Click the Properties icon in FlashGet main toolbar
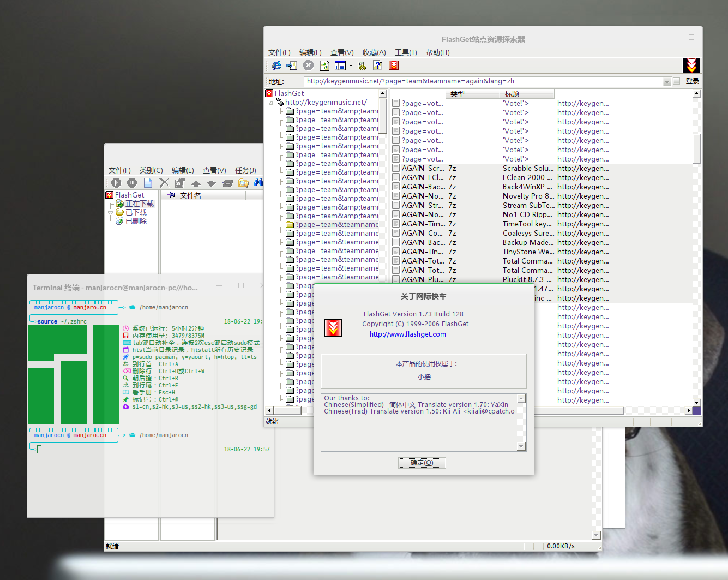Viewport: 728px width, 580px height. [180, 183]
